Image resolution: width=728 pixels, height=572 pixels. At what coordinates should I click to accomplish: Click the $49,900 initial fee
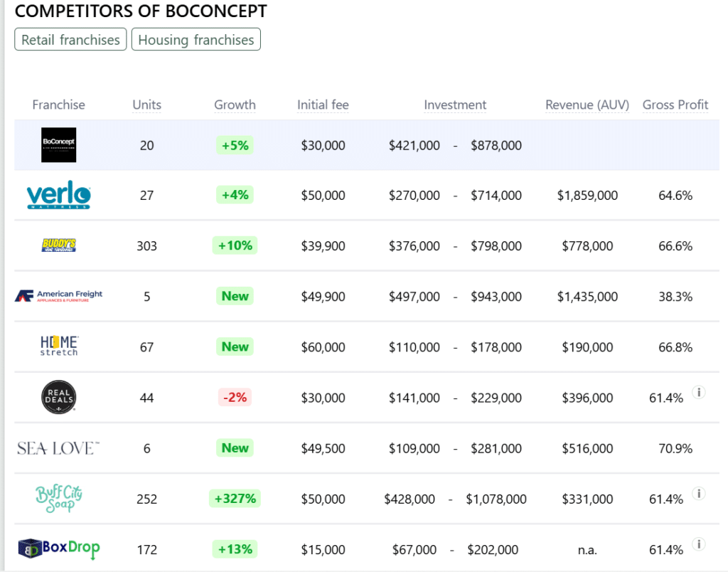coord(323,297)
